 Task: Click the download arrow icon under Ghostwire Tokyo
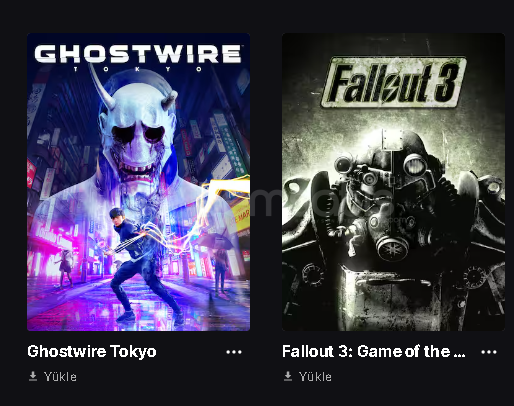click(x=33, y=376)
